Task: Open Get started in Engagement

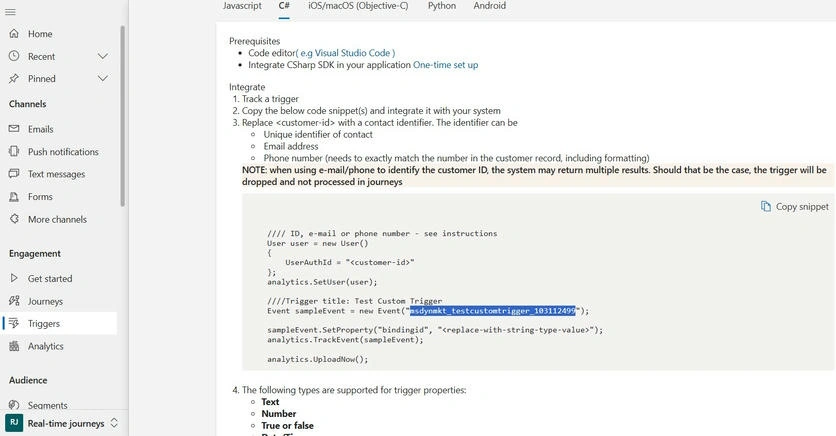Action: pyautogui.click(x=50, y=278)
